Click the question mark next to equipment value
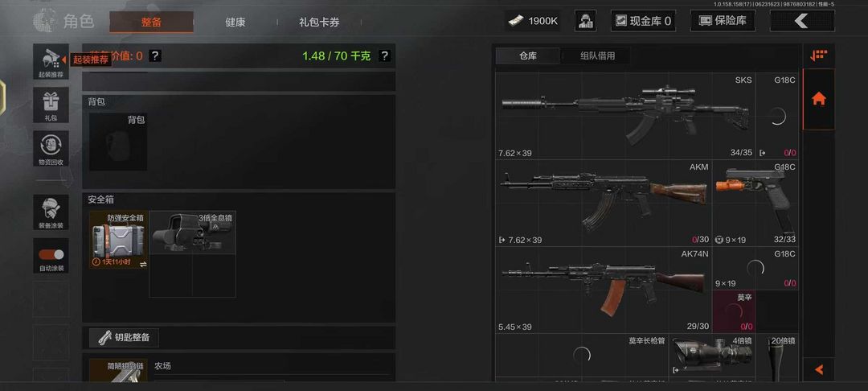Image resolution: width=868 pixels, height=391 pixels. click(155, 56)
